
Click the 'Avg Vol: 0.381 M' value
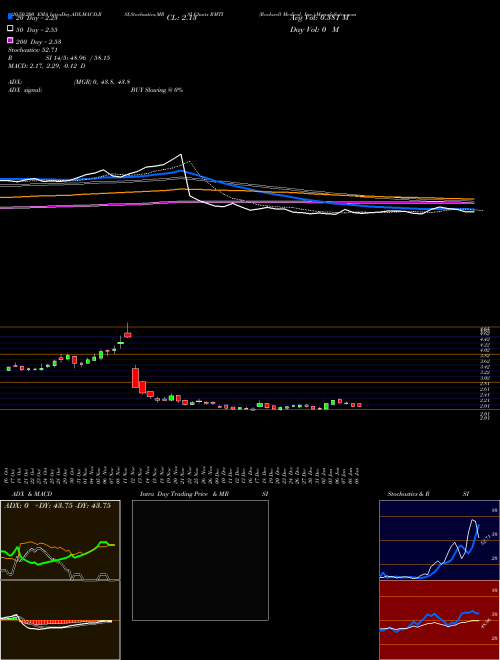click(319, 18)
